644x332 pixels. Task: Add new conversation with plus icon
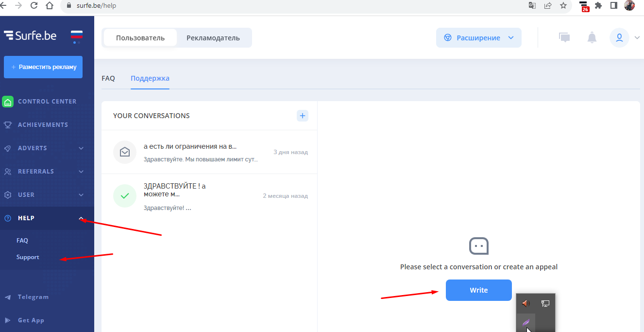[x=303, y=116]
